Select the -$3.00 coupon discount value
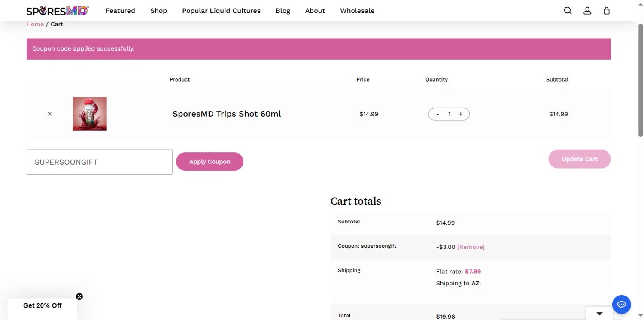Viewport: 644px width, 320px height. [x=446, y=247]
